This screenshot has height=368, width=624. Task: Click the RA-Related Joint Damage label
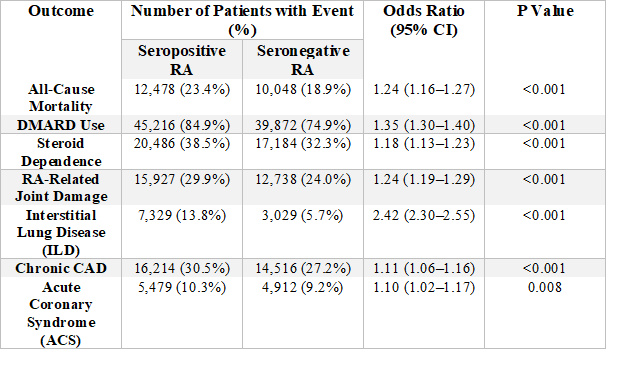61,187
